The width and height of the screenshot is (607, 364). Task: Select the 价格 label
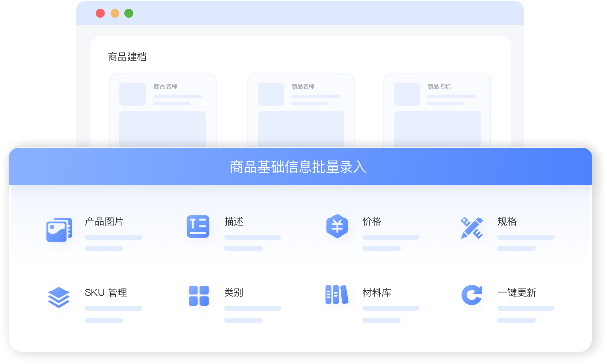tap(372, 222)
